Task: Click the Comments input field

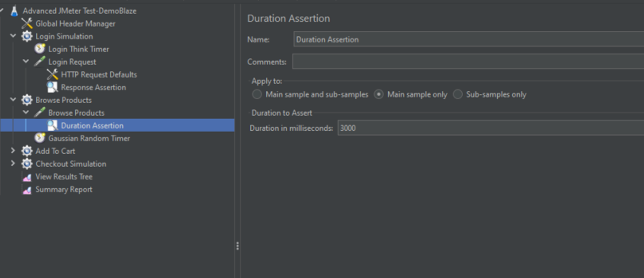Action: (x=468, y=62)
